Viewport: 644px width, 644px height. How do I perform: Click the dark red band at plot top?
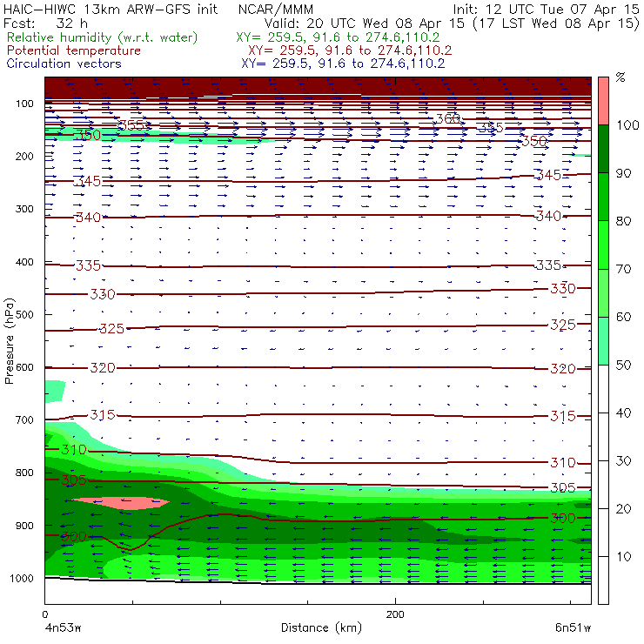pos(318,86)
